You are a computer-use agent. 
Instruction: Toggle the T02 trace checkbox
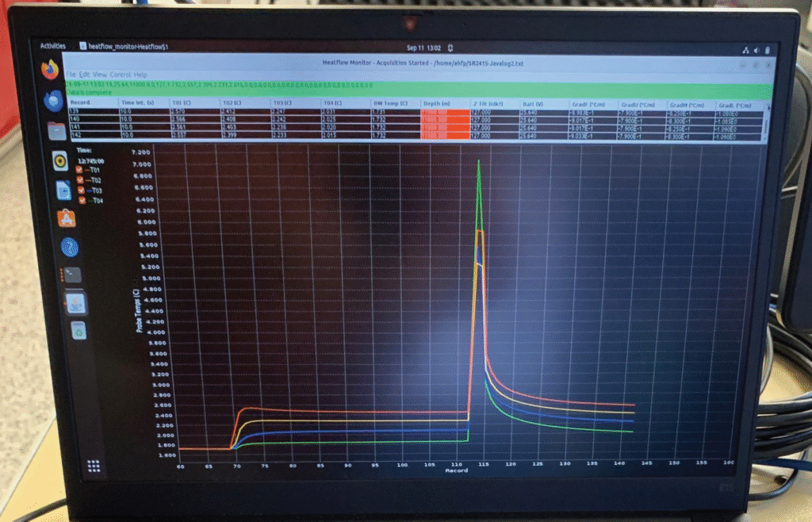[79, 180]
